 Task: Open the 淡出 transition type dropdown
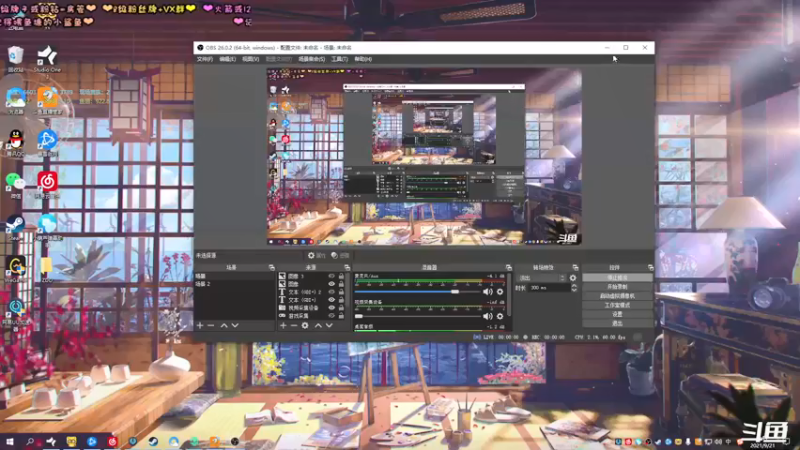pos(541,278)
